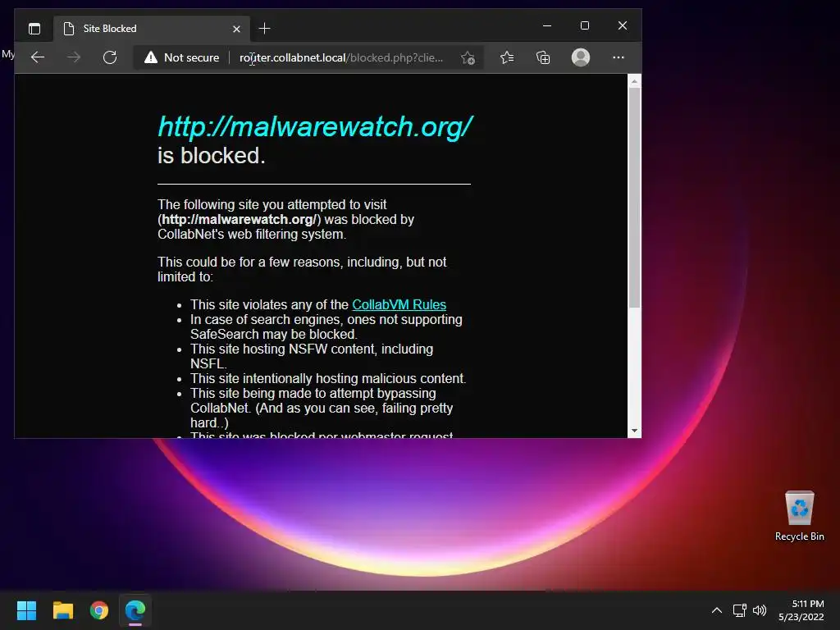Open Settings and more ellipsis menu

tap(619, 57)
